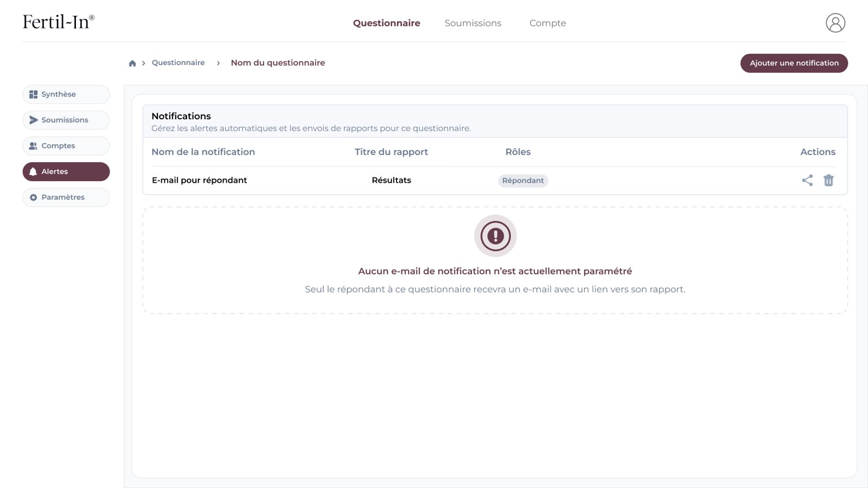Click the Rôles column header
This screenshot has height=488, width=868.
click(x=518, y=152)
